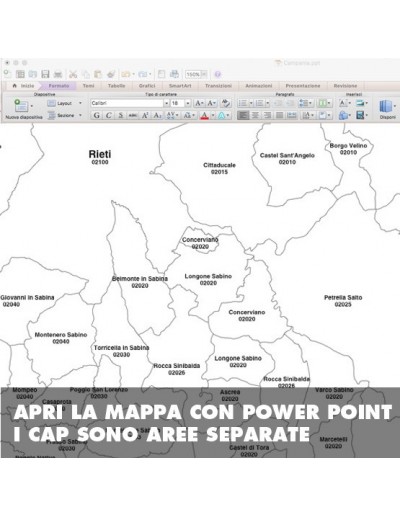Open the font name Calibri dropdown arrow

(166, 103)
